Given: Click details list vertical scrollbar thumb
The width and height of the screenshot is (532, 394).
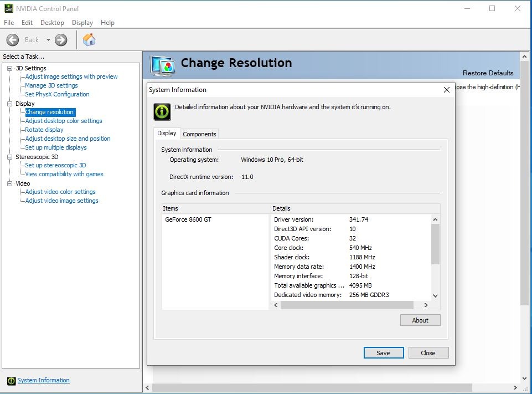Looking at the screenshot, I should tap(435, 244).
